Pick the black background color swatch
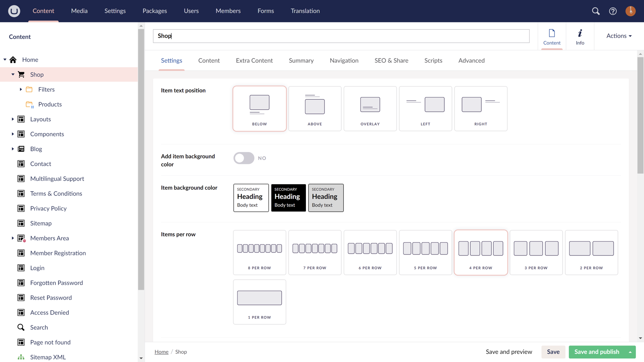Image resolution: width=644 pixels, height=362 pixels. [x=288, y=197]
